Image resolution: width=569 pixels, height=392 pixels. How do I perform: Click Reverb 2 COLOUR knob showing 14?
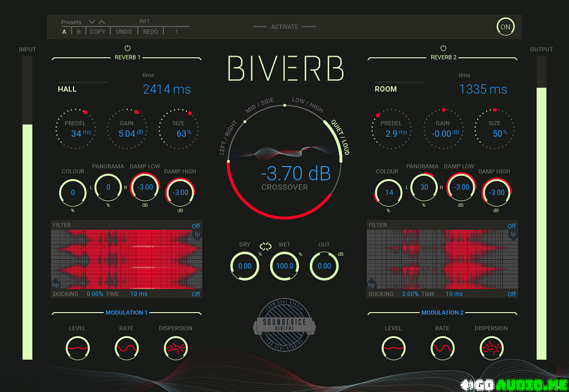click(389, 193)
